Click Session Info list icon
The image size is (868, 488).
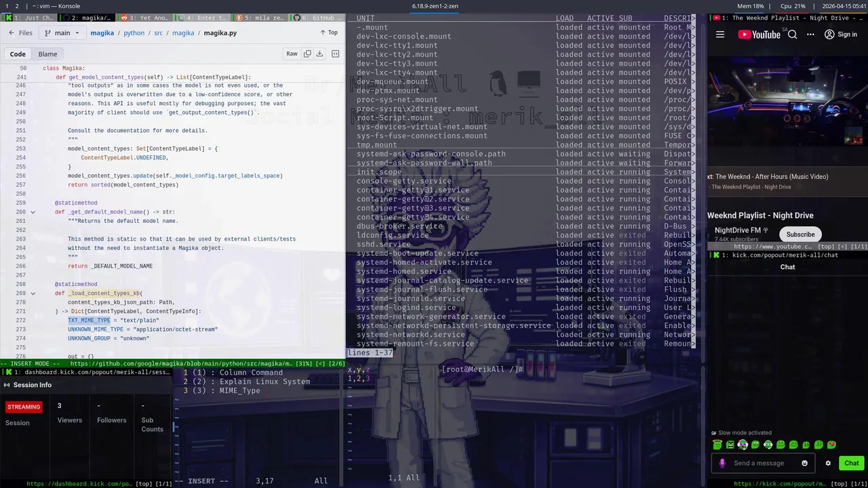(x=7, y=385)
